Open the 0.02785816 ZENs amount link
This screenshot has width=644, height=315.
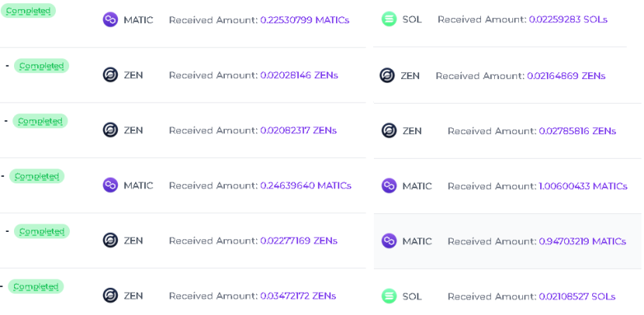coord(577,131)
